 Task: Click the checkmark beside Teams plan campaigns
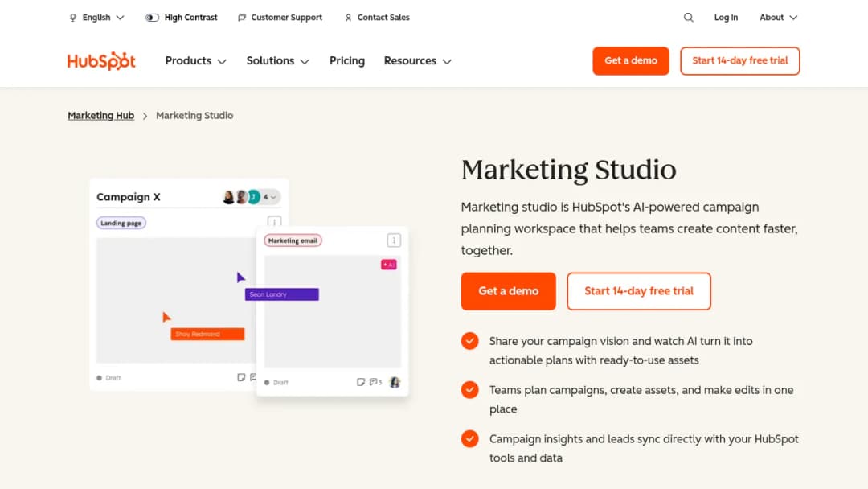(469, 390)
